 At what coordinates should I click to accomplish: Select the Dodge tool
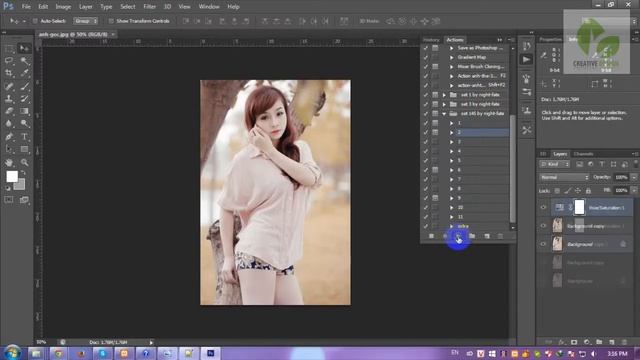[24, 123]
